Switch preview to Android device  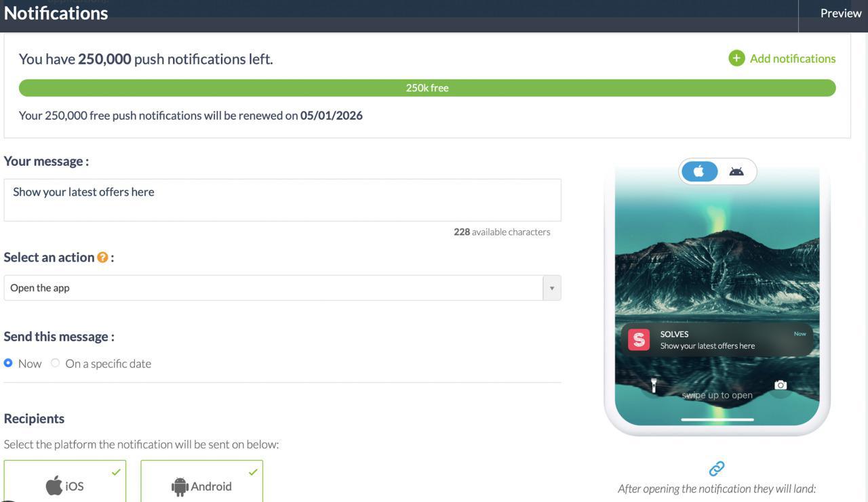736,171
